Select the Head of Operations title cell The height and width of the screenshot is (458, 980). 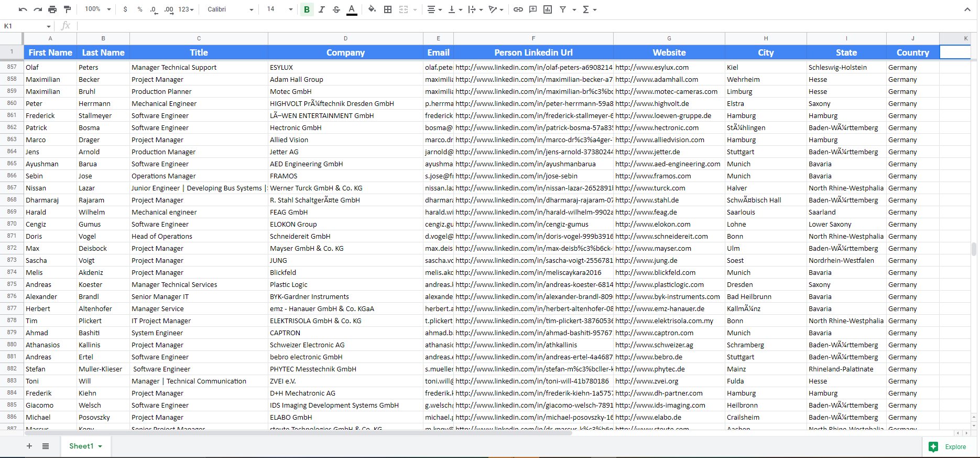click(199, 236)
